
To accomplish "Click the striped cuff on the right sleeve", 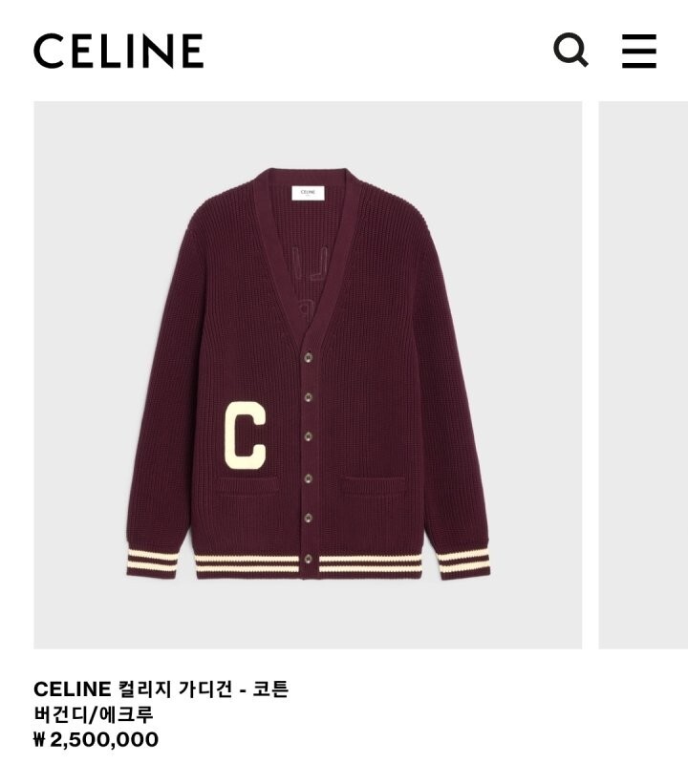I will click(x=463, y=563).
